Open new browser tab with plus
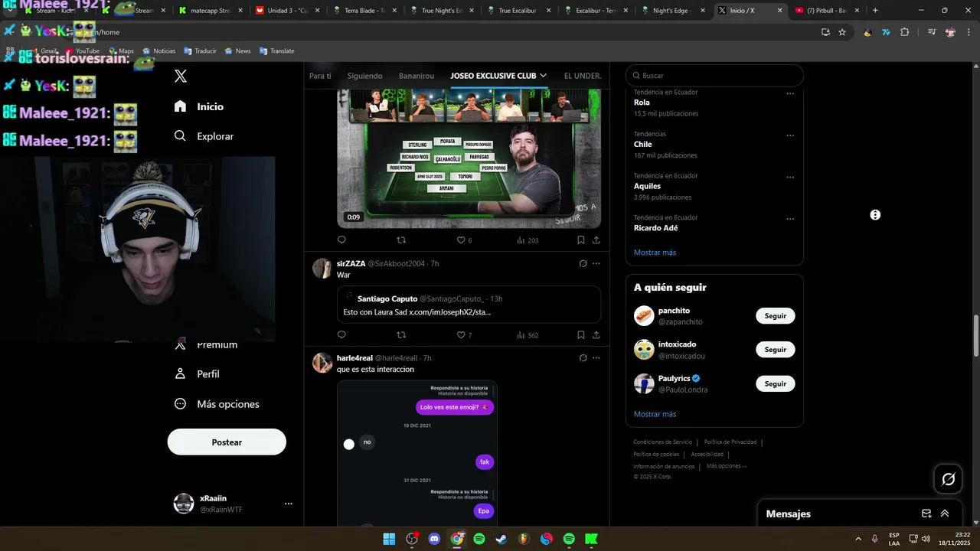 (x=875, y=11)
